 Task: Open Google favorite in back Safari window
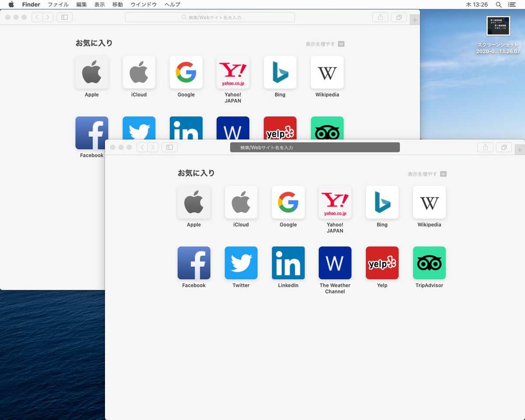(186, 72)
